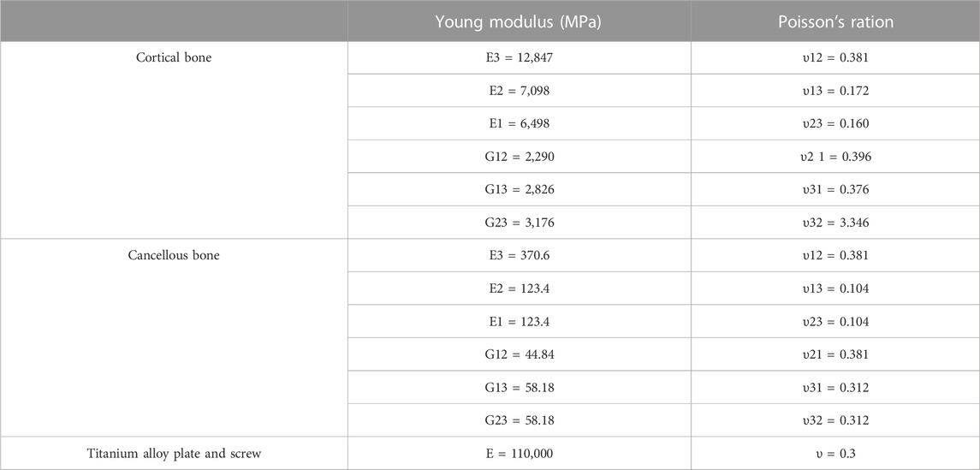Select the Poisson's ration column header
Image resolution: width=980 pixels, height=470 pixels.
835,22
